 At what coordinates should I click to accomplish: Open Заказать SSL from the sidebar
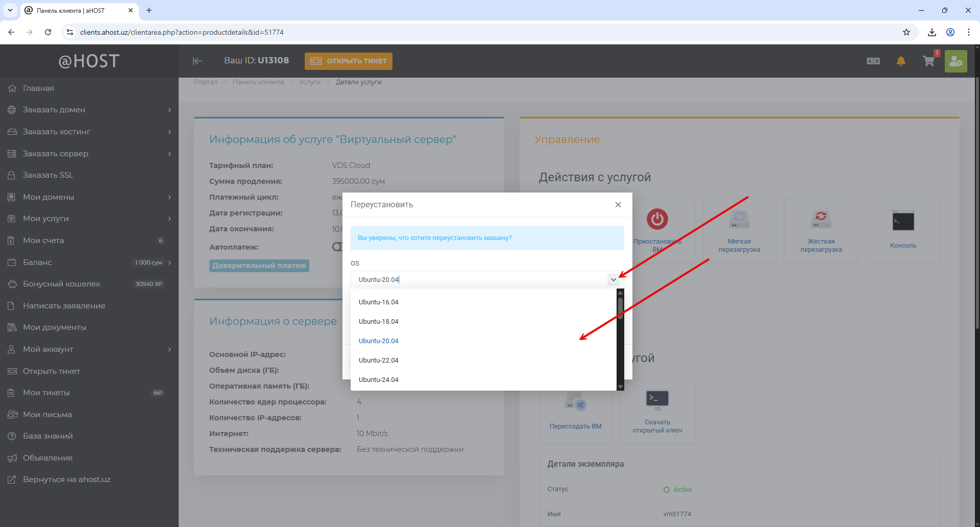tap(89, 175)
